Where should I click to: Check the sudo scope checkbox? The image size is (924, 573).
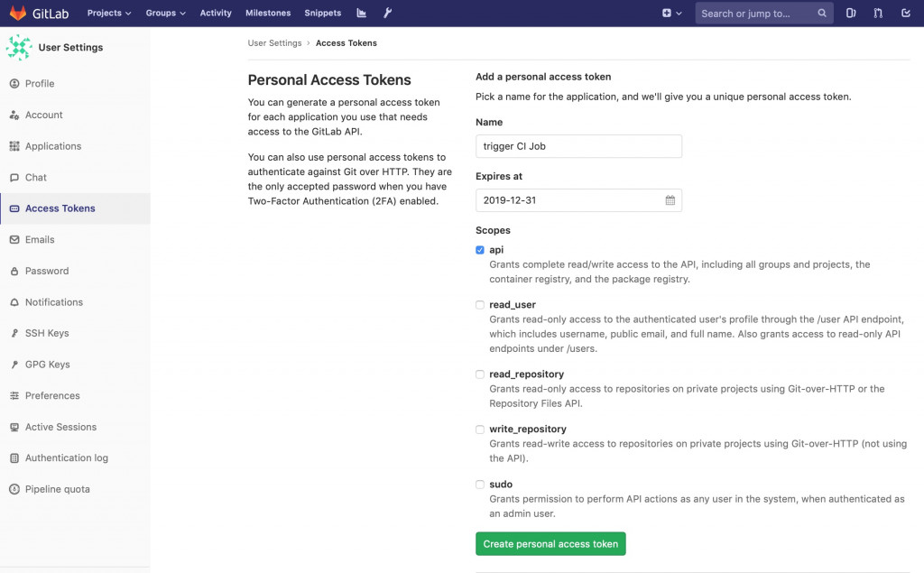pos(480,485)
